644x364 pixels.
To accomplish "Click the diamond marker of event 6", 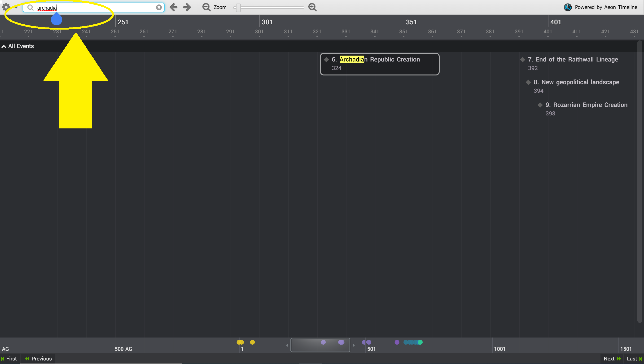I will tap(326, 60).
